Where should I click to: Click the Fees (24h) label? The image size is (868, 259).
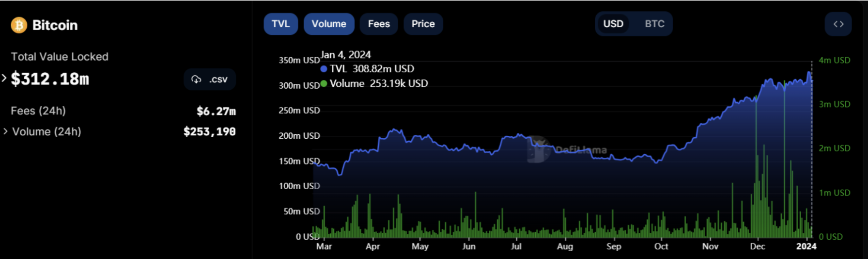click(38, 111)
